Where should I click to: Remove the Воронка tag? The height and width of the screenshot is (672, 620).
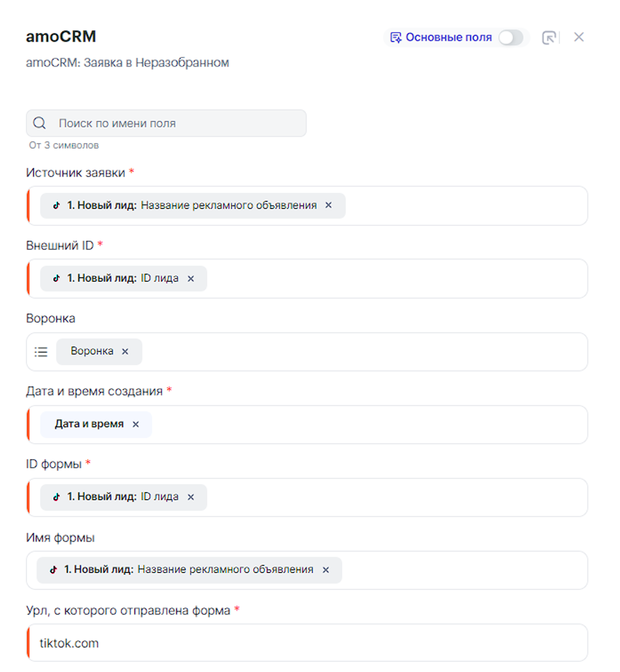click(125, 351)
